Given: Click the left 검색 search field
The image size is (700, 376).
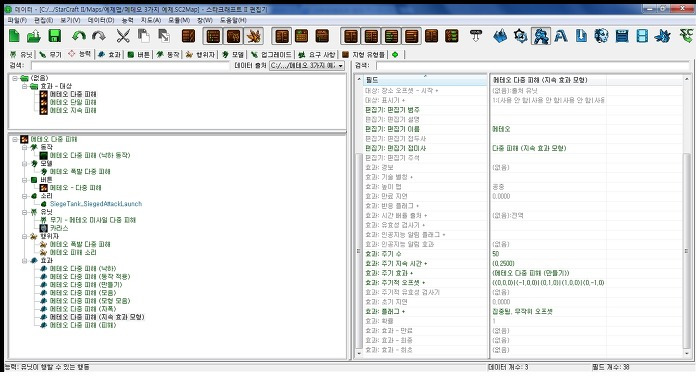Looking at the screenshot, I should click(x=129, y=66).
